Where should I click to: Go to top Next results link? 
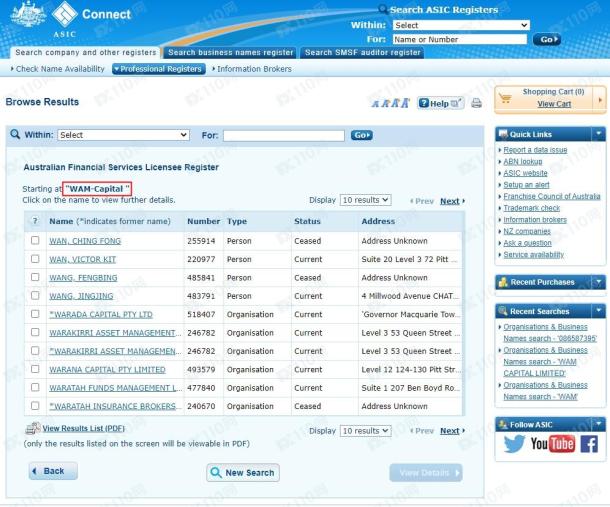(450, 201)
